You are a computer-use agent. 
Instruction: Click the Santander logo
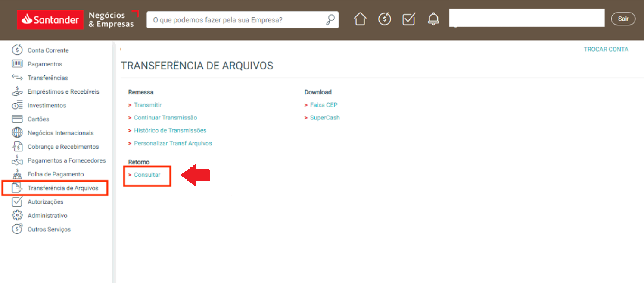click(50, 20)
